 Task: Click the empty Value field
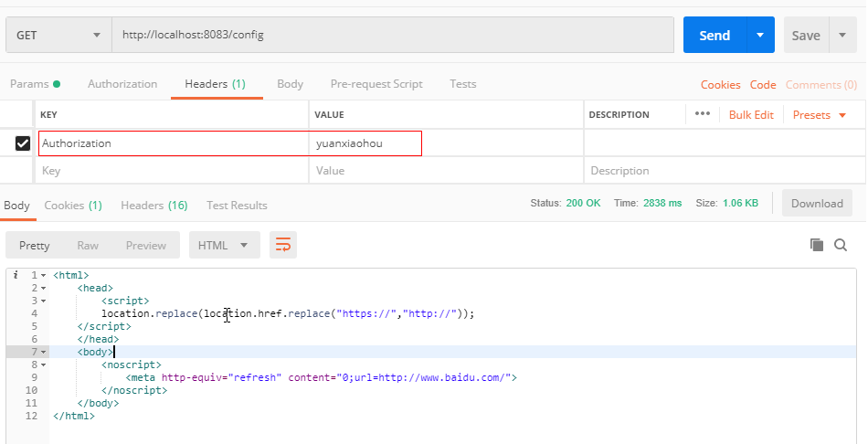tap(446, 171)
